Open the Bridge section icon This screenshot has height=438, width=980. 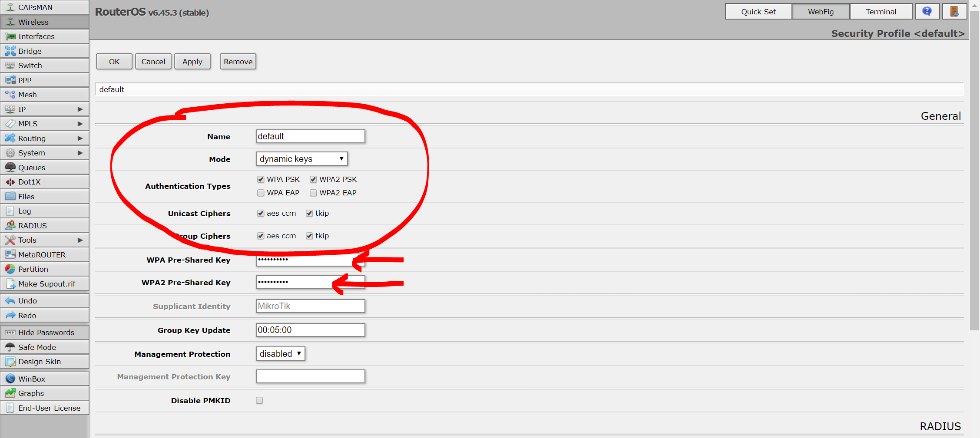10,51
